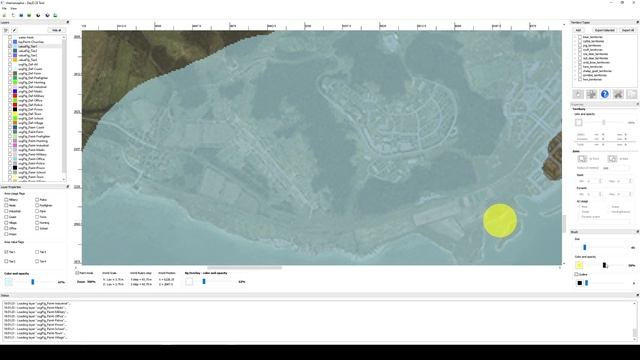
Task: Click the brush size slider
Action: click(x=584, y=247)
